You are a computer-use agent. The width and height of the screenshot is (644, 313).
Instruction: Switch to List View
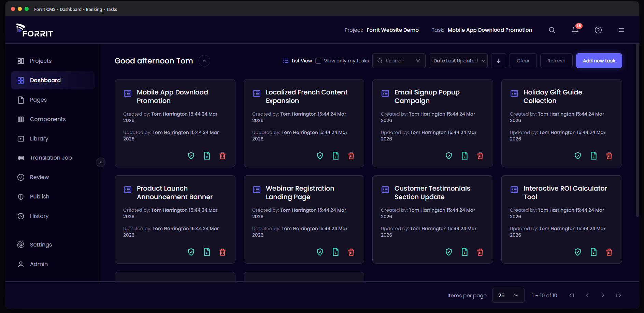(298, 61)
